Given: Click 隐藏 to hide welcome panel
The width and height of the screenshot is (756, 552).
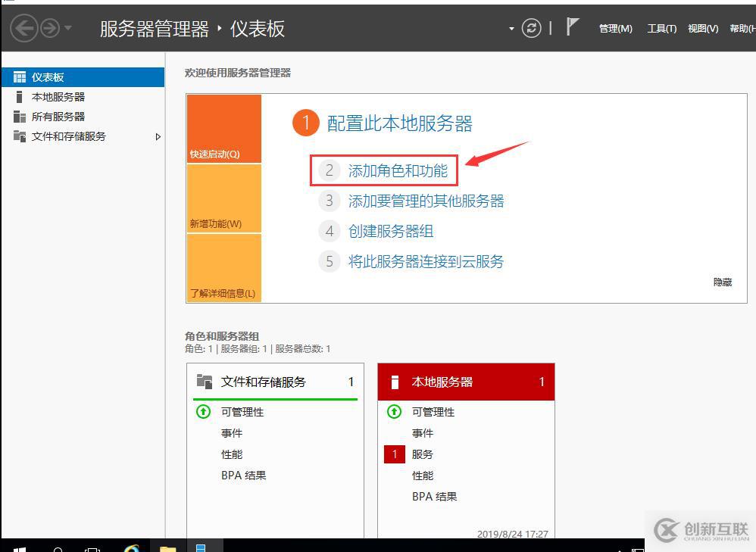Looking at the screenshot, I should tap(722, 282).
